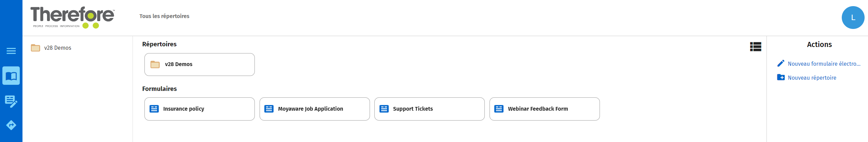Screen dimensions: 868x142
Task: Click Nouveau répertoire link
Action: (x=812, y=78)
